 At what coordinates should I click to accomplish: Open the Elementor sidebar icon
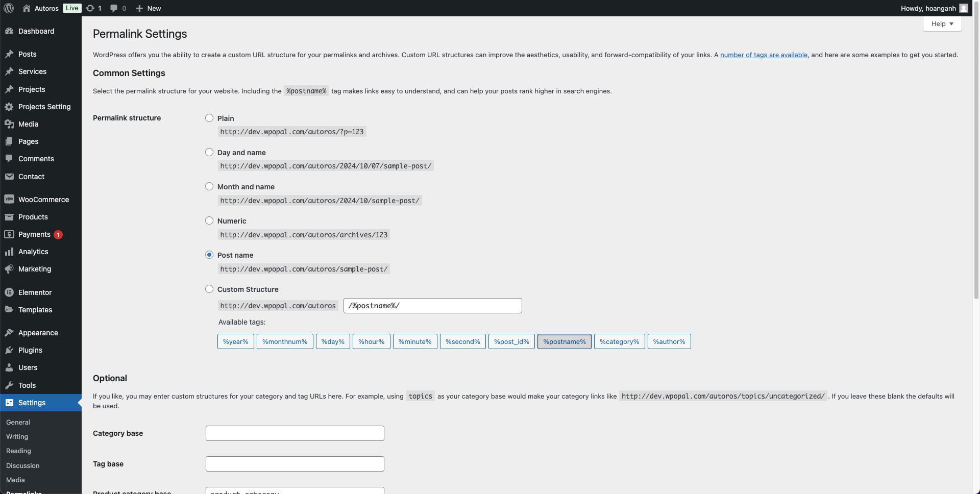pos(9,292)
